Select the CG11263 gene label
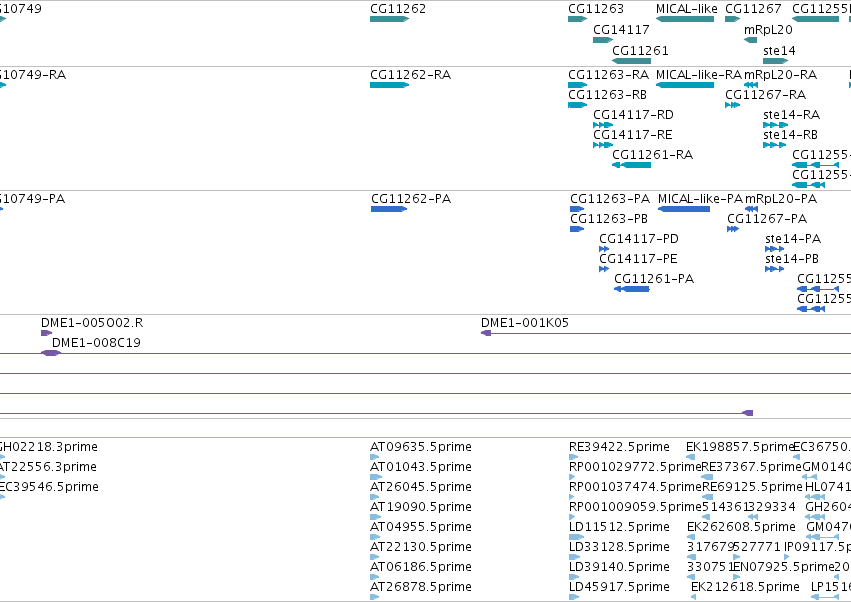851x602 pixels. coord(596,9)
